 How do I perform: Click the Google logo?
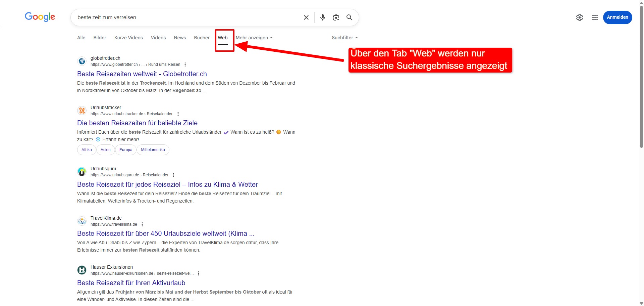point(40,17)
